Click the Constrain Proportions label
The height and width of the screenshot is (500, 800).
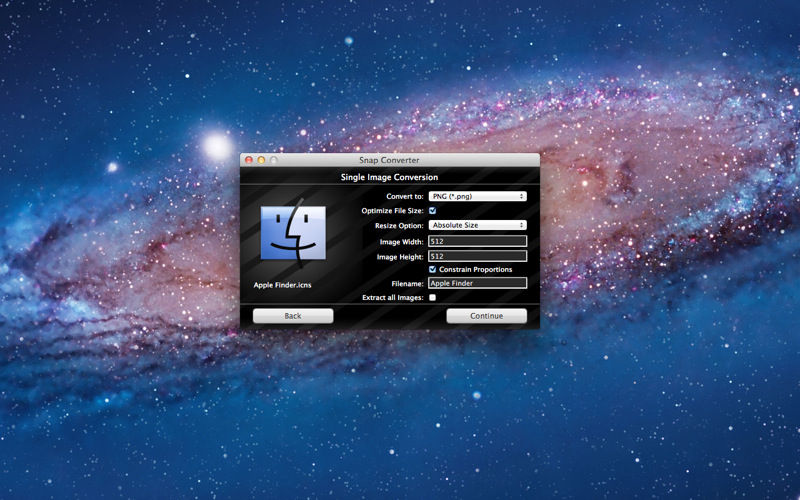point(476,269)
